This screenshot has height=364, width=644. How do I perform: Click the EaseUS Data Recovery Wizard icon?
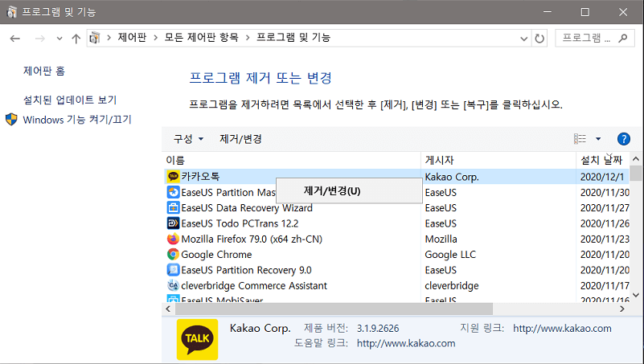[173, 207]
